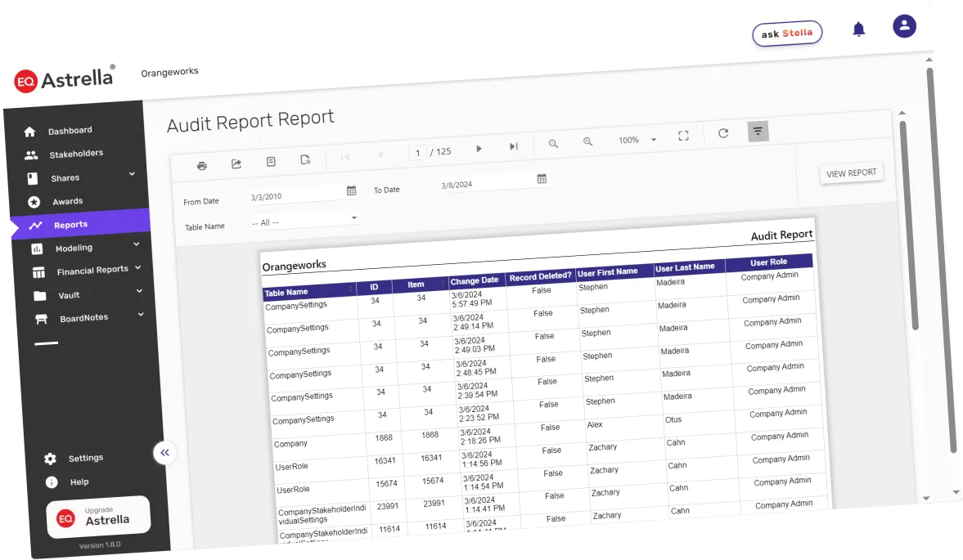
Task: Collapse the sidebar navigation
Action: pyautogui.click(x=165, y=452)
